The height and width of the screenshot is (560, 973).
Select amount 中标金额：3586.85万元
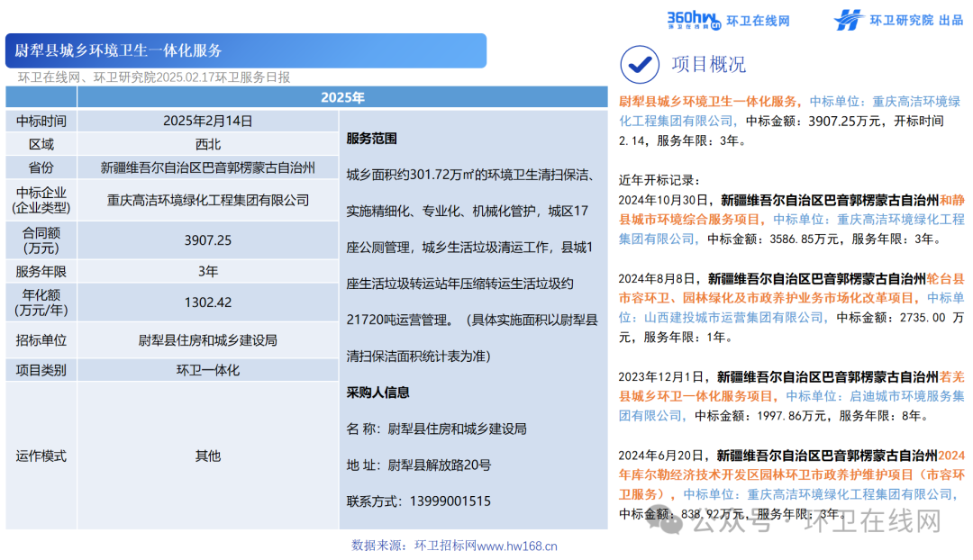coord(773,239)
